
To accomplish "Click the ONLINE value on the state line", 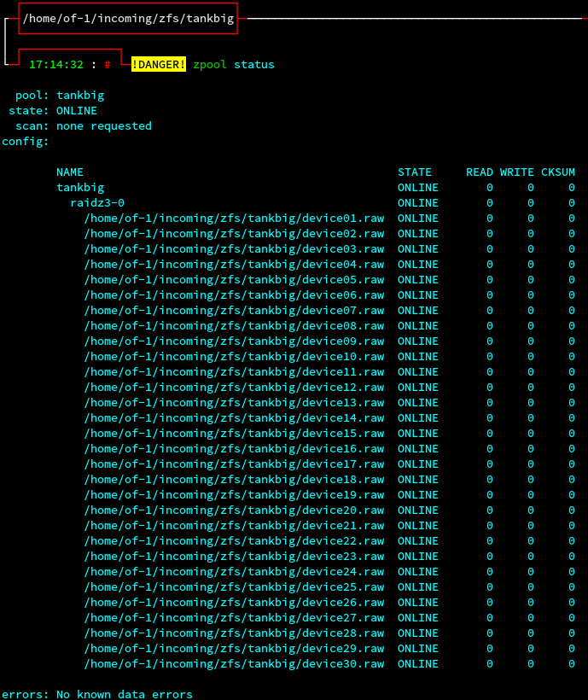I will point(77,111).
